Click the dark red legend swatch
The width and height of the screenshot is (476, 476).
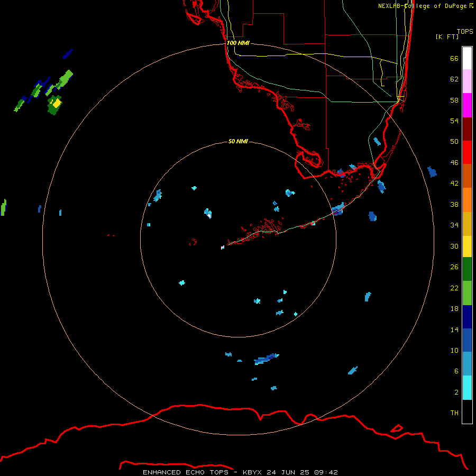pyautogui.click(x=467, y=129)
